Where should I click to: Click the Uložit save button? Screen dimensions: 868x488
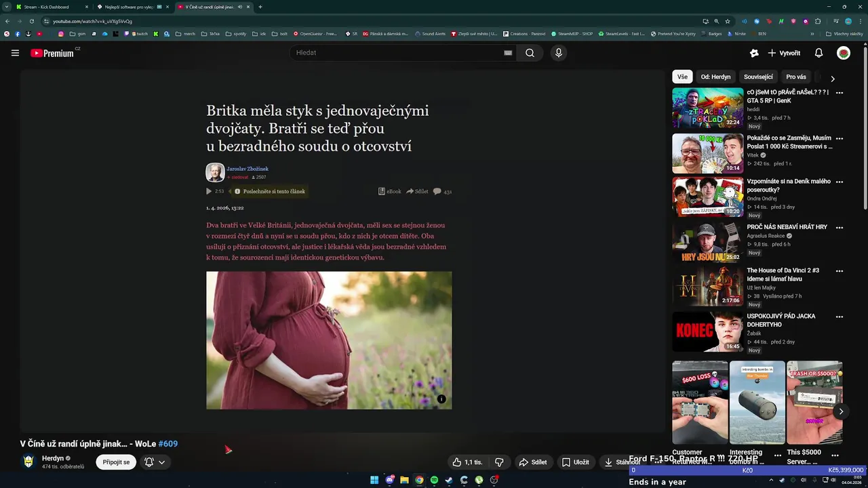pos(575,462)
